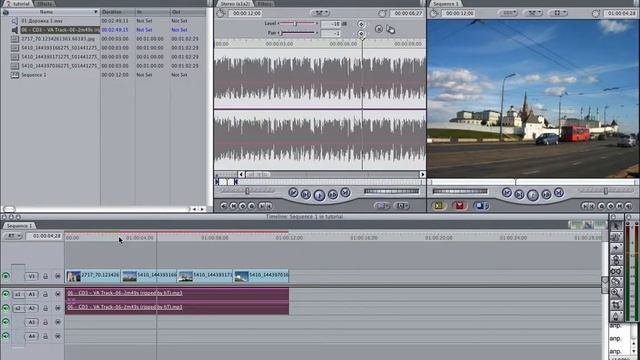The image size is (640, 360).
Task: Click the V1 destination track button
Action: [32, 276]
